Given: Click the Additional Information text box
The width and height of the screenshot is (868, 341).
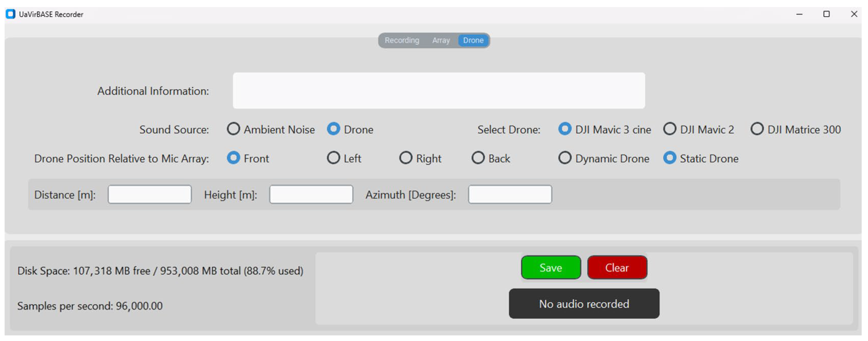Looking at the screenshot, I should [439, 90].
